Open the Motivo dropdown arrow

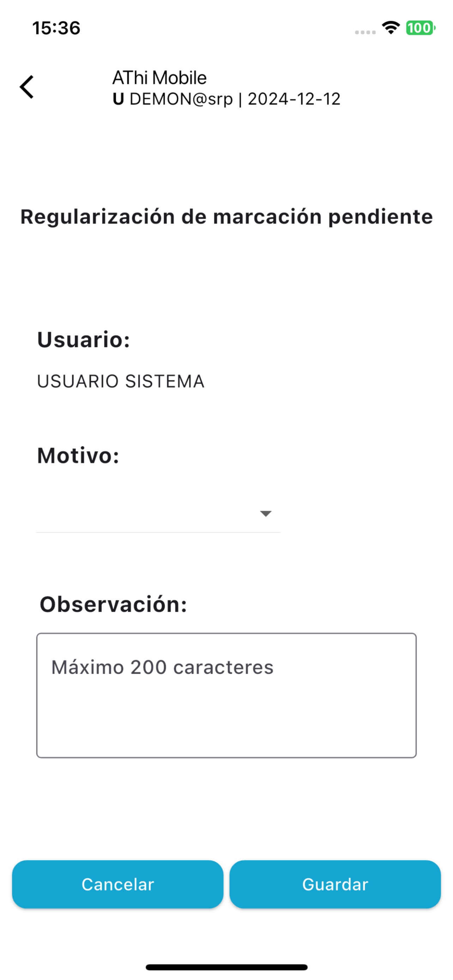[266, 514]
